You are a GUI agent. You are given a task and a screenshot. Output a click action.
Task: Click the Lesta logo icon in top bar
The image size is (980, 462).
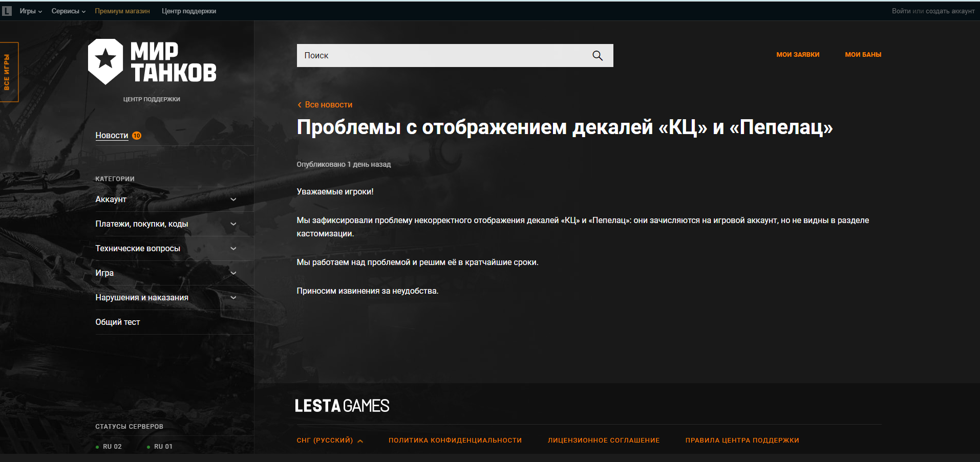[x=7, y=11]
